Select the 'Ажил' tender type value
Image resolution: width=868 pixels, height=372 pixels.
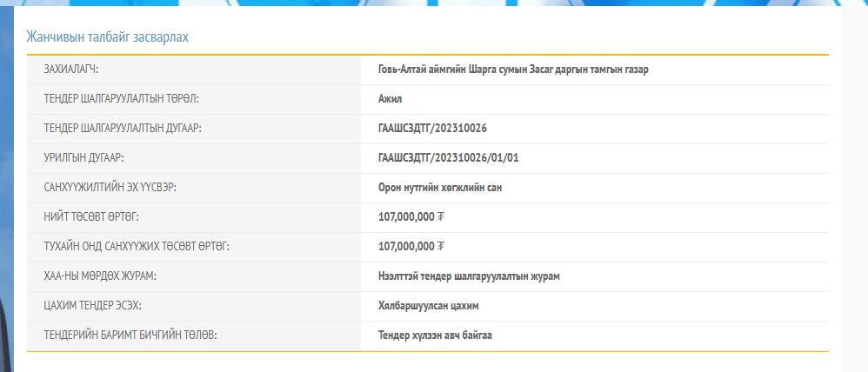[391, 99]
